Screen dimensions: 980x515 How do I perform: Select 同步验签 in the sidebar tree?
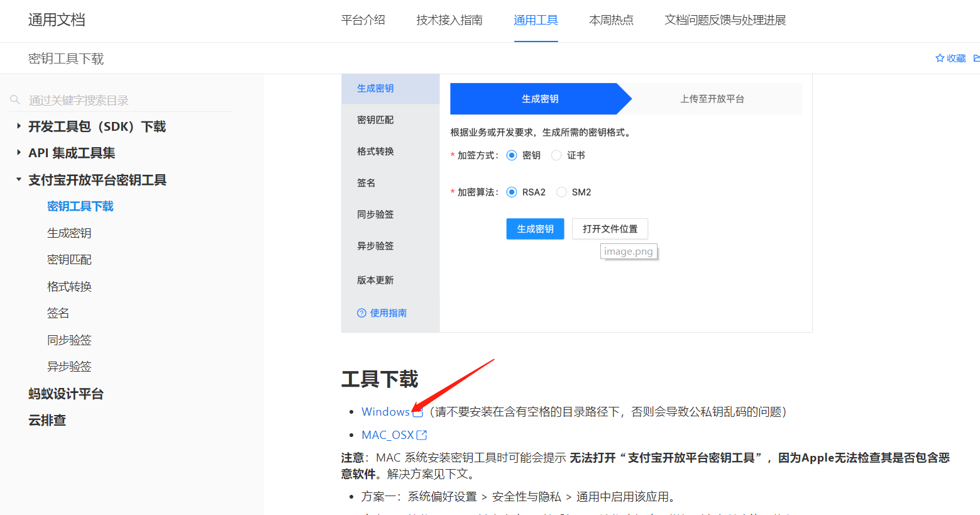(69, 340)
